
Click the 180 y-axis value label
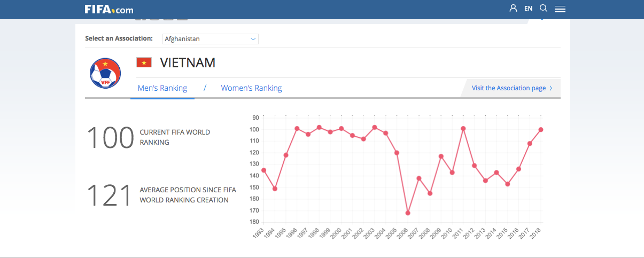click(255, 222)
